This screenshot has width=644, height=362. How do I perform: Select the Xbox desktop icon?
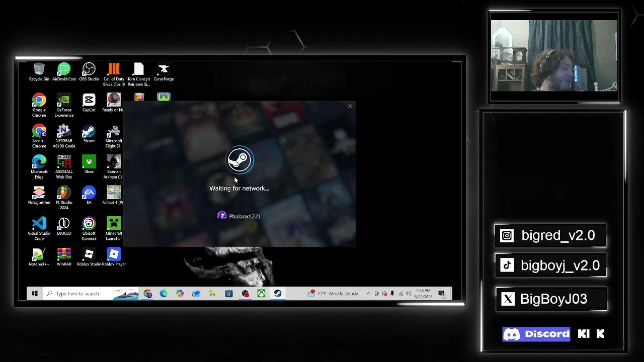pyautogui.click(x=89, y=164)
